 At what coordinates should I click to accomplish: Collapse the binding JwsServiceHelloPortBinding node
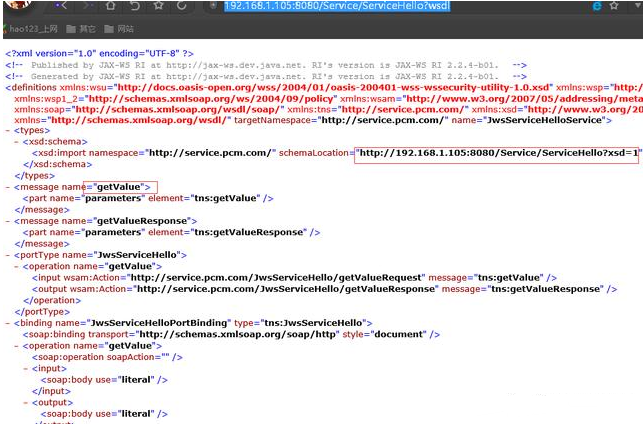9,323
